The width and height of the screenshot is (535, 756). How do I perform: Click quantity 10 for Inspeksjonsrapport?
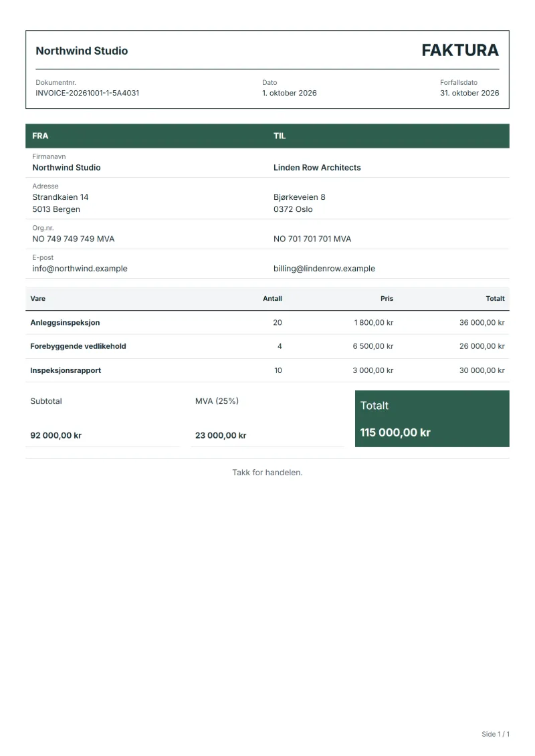[278, 370]
